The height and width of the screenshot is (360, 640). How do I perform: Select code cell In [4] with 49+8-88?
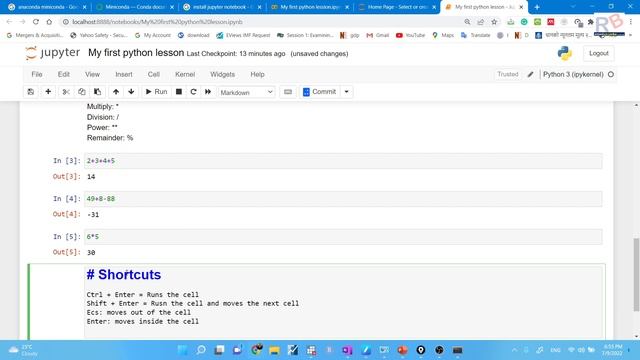(x=343, y=199)
